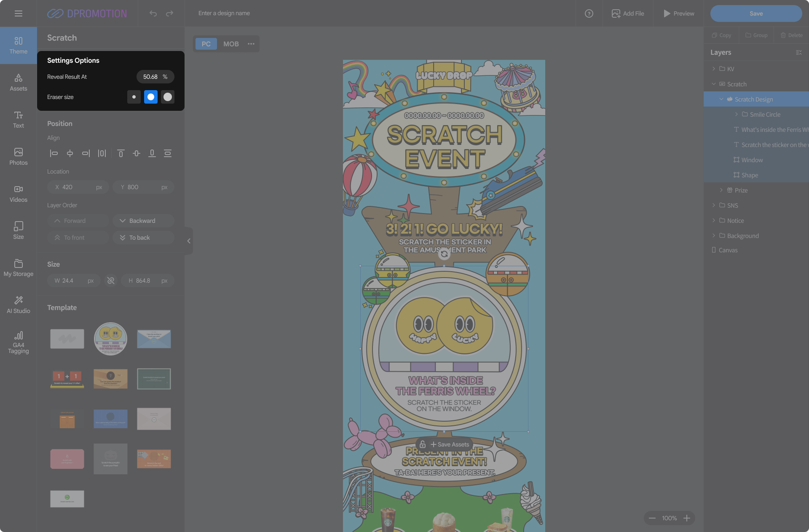Switch to the MOB view tab
The image size is (809, 532).
[231, 44]
